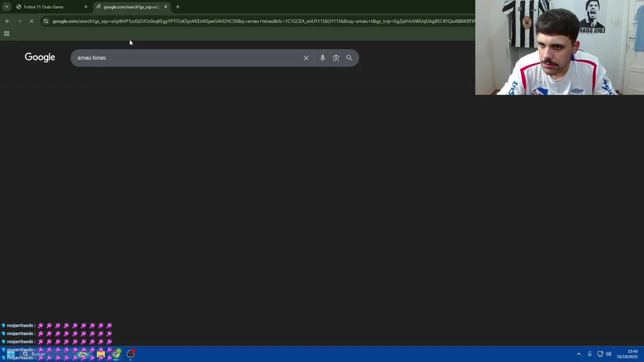Screen dimensions: 644x362
Task: Open the network status tray icon
Action: [x=600, y=354]
